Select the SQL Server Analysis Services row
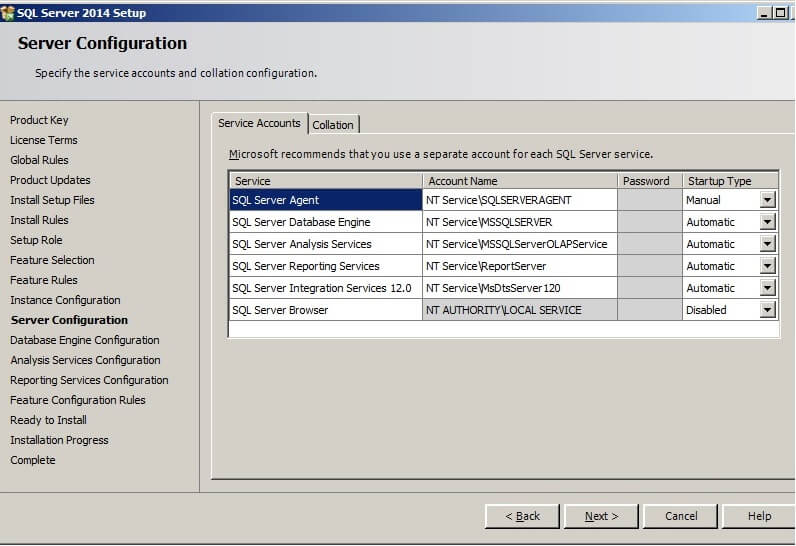 tap(325, 244)
